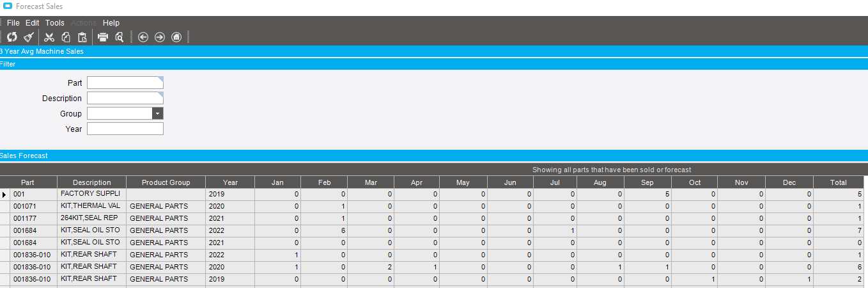Go back with left arrow icon

pyautogui.click(x=143, y=37)
